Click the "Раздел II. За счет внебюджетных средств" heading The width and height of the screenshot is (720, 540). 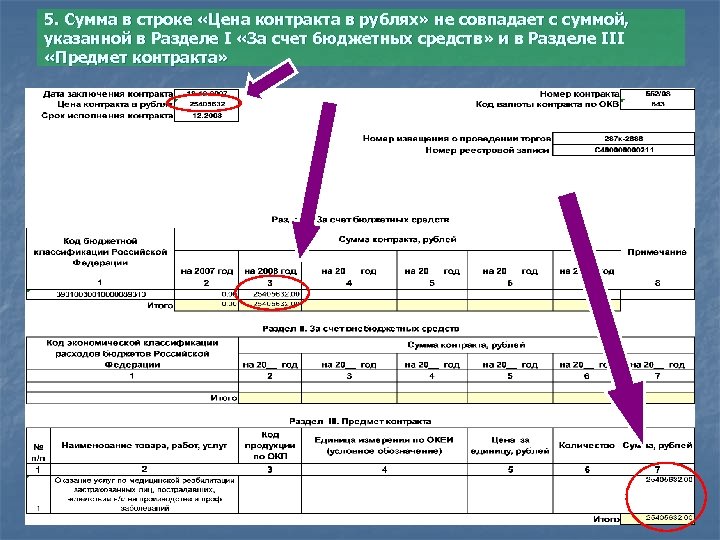point(360,329)
